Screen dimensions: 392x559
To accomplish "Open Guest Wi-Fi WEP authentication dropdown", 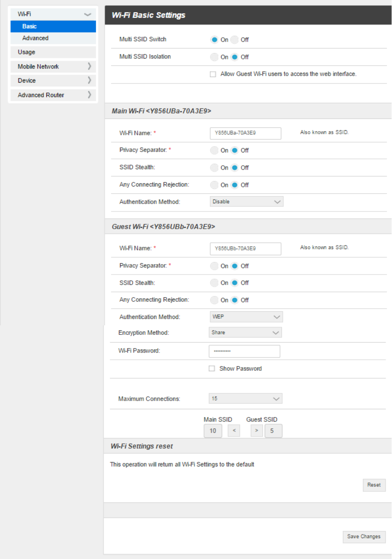I will coord(247,317).
